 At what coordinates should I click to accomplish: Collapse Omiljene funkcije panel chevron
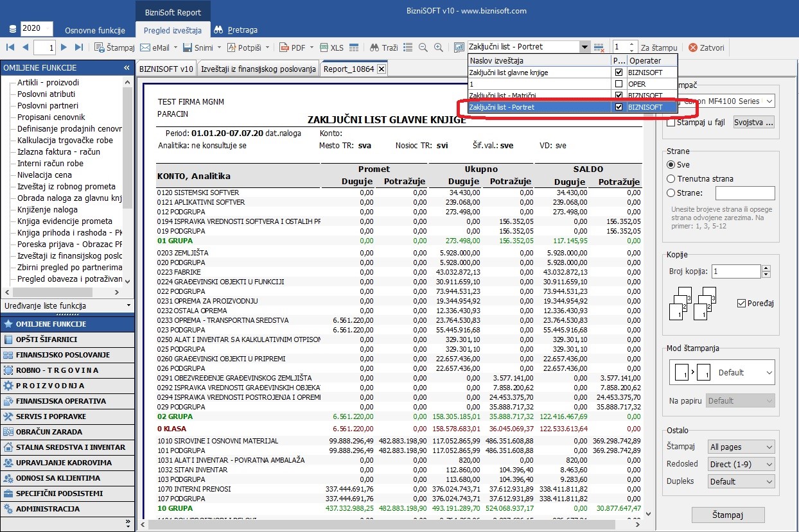tap(127, 67)
